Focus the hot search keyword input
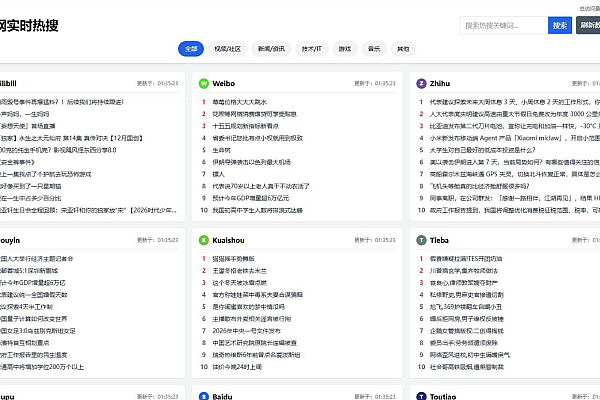This screenshot has height=400, width=600. 504,25
